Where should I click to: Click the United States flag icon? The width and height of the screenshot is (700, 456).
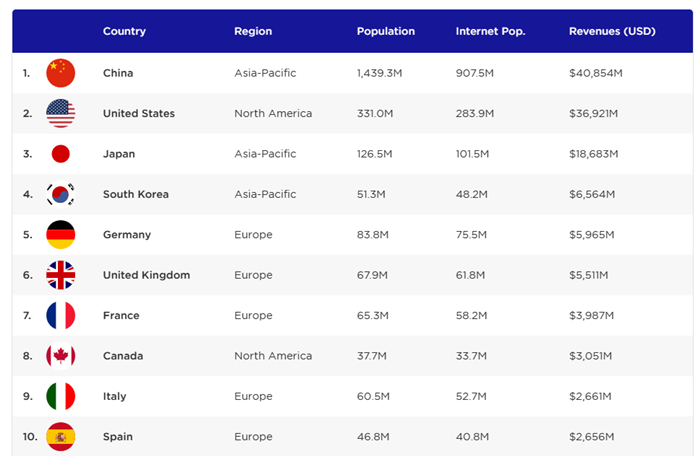coord(60,114)
